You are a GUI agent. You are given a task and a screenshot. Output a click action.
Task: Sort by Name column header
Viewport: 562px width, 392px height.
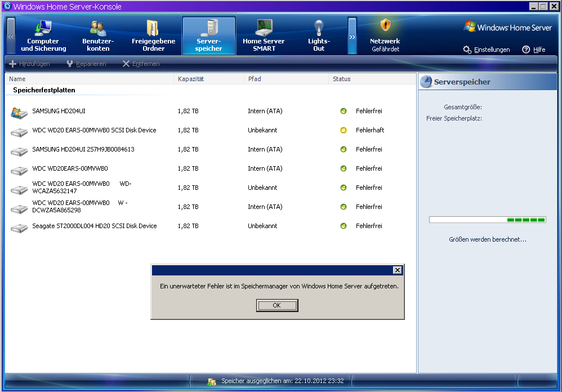pyautogui.click(x=90, y=79)
